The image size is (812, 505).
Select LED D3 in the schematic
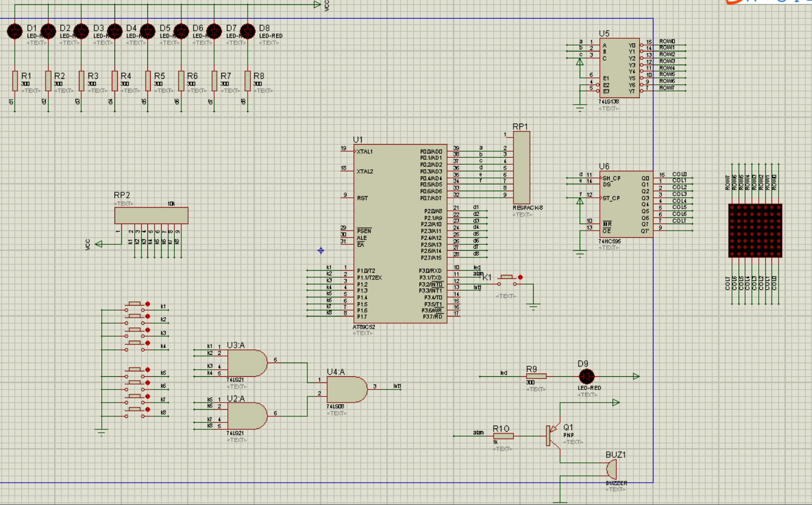point(81,31)
